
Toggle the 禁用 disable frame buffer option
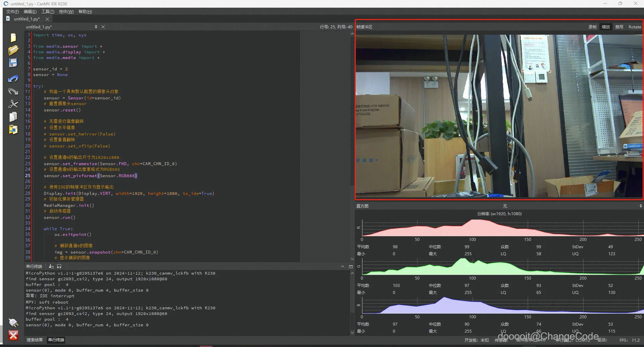click(x=619, y=27)
